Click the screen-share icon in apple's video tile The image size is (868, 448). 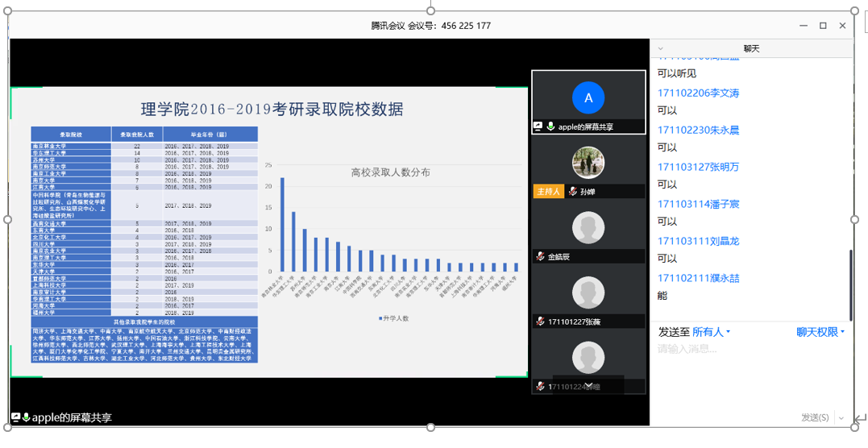click(x=538, y=127)
